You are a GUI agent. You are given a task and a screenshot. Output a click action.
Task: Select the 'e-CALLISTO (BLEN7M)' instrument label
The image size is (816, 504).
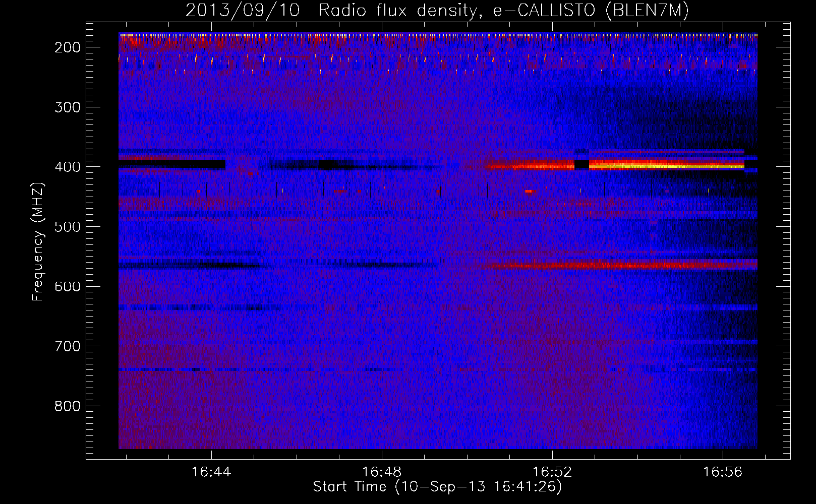[x=591, y=10]
